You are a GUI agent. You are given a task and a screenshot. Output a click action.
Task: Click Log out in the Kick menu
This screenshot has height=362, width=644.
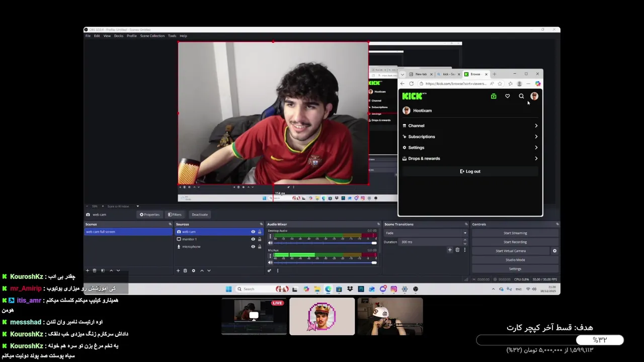click(x=470, y=171)
